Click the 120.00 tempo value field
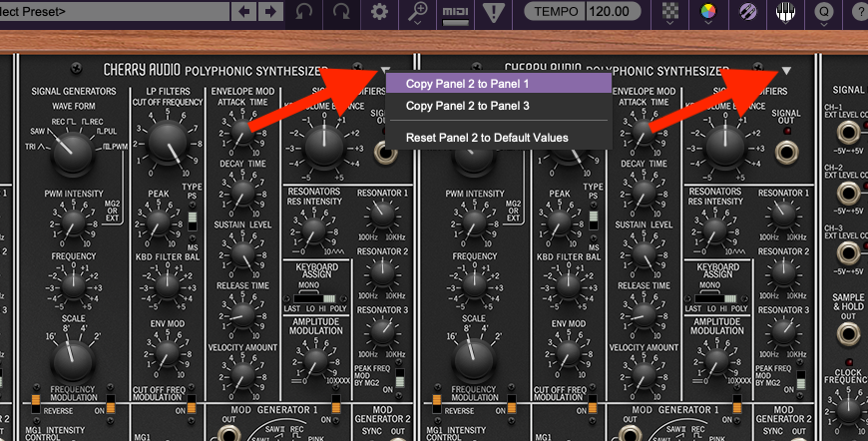Image resolution: width=868 pixels, height=441 pixels. [613, 11]
